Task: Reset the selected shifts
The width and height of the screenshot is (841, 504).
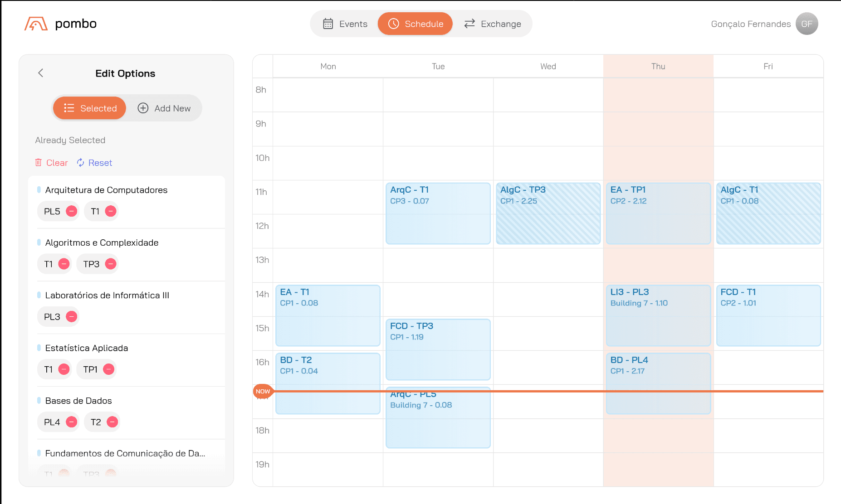Action: point(94,163)
